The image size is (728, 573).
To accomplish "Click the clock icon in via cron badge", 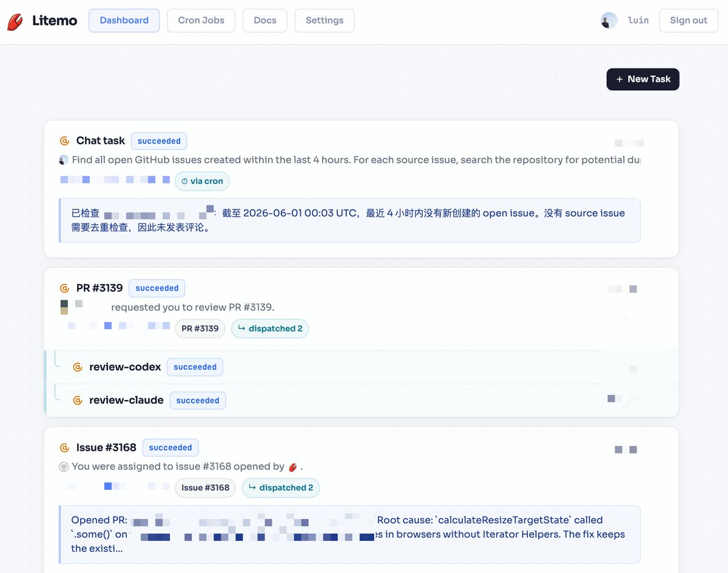I will click(184, 181).
